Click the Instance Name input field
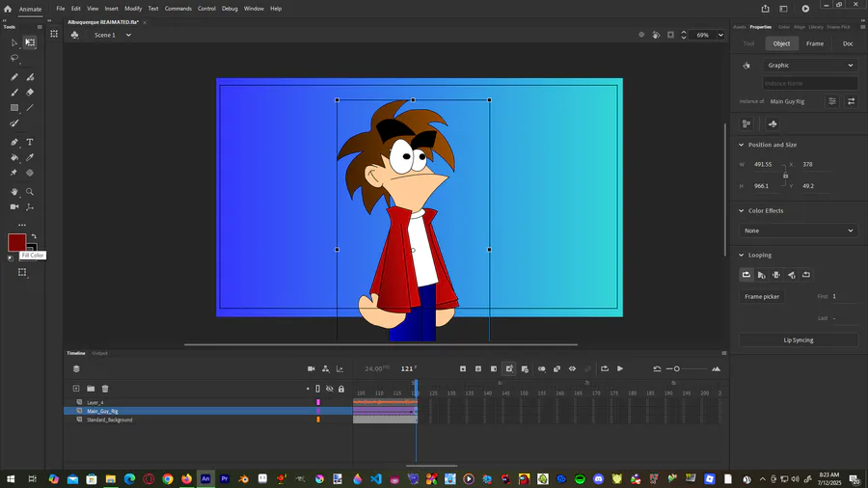 coord(810,84)
